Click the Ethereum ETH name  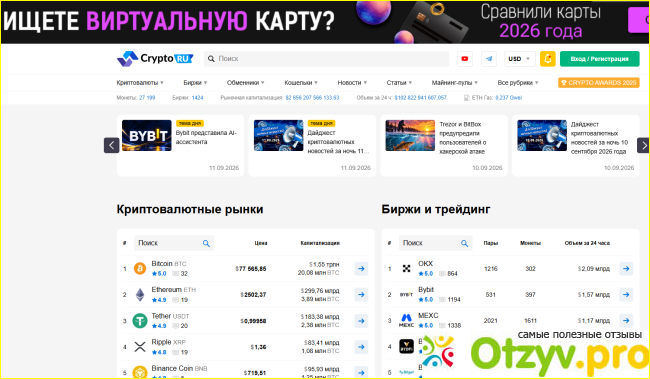174,290
